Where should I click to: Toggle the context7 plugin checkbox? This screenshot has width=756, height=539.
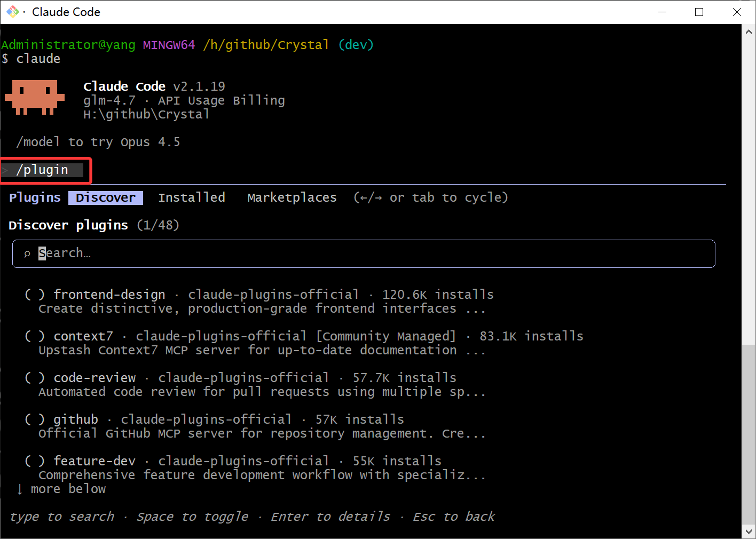[35, 336]
